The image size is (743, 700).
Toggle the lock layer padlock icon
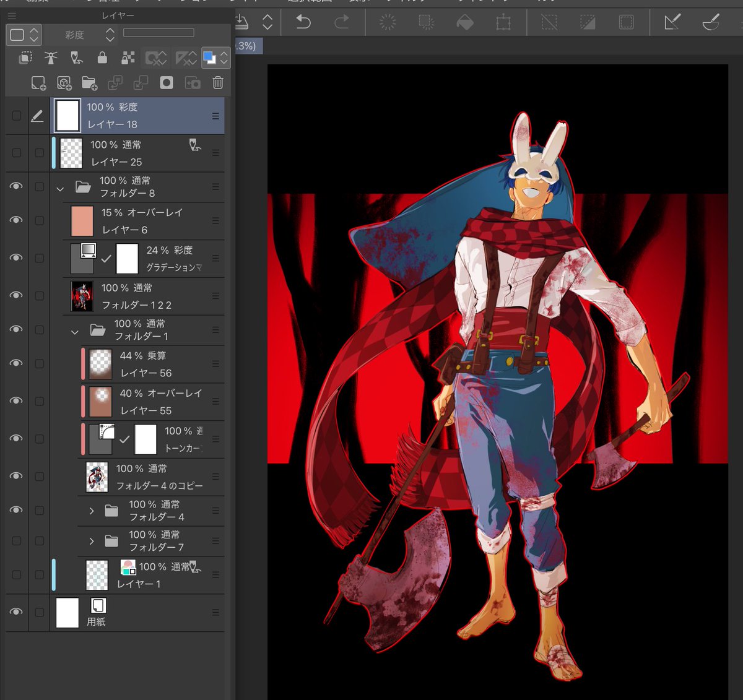click(102, 58)
